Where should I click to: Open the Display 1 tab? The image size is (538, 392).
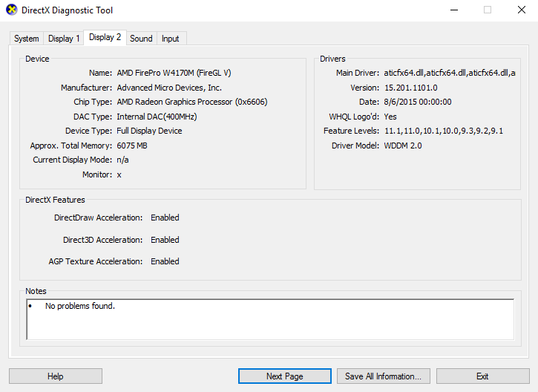pos(64,39)
